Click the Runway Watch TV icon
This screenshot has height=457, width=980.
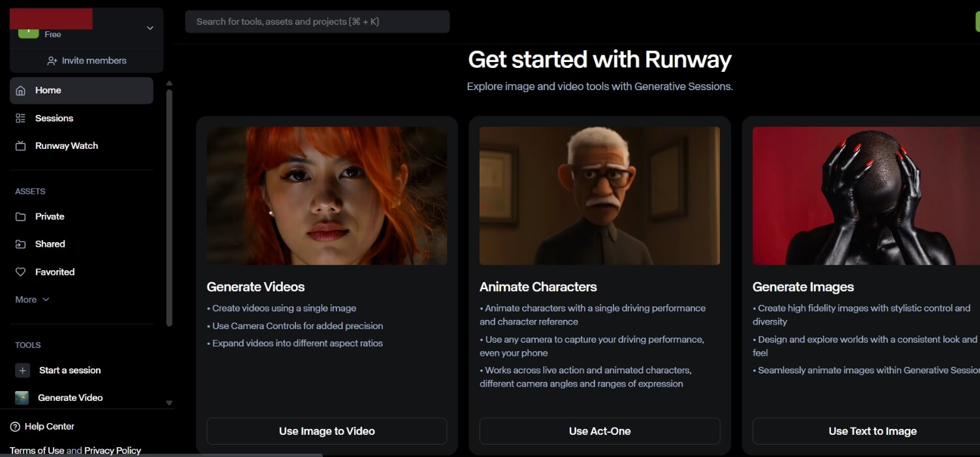[21, 146]
